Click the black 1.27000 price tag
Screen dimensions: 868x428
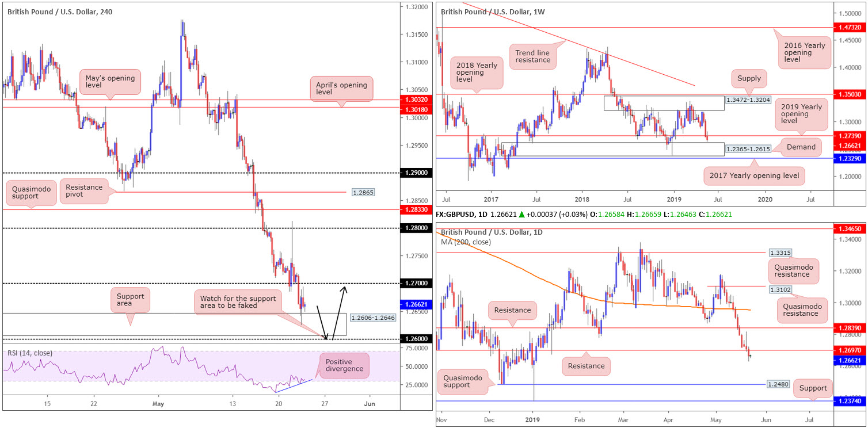[417, 284]
